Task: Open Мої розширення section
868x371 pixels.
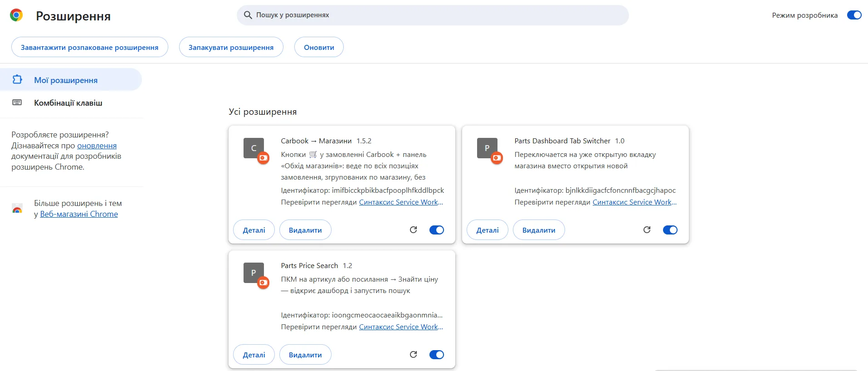Action: coord(71,80)
